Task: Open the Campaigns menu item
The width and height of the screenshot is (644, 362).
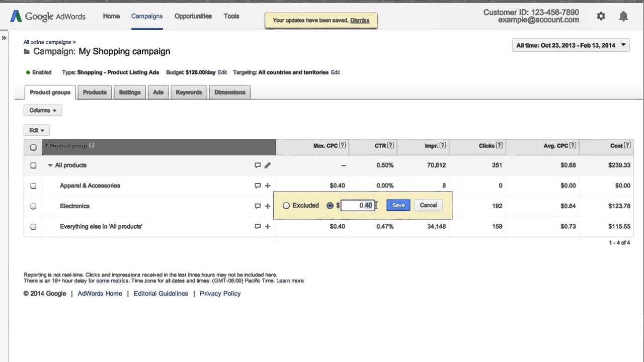Action: [x=147, y=16]
